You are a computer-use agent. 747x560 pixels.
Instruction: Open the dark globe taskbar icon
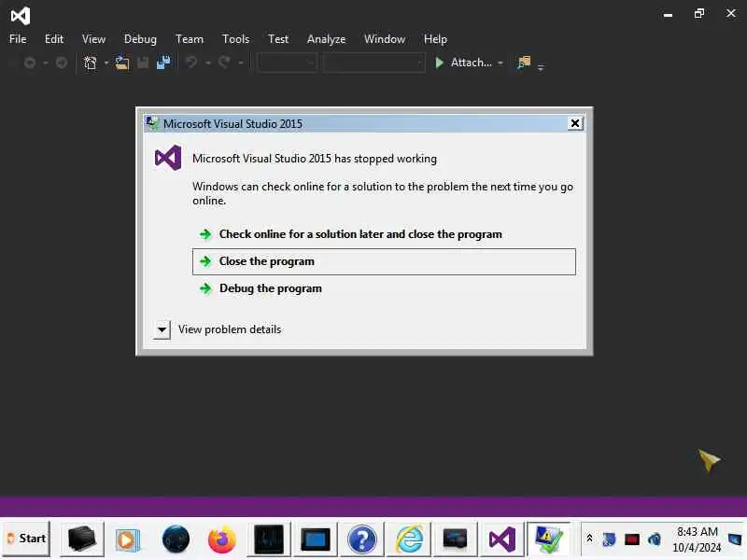(x=176, y=539)
